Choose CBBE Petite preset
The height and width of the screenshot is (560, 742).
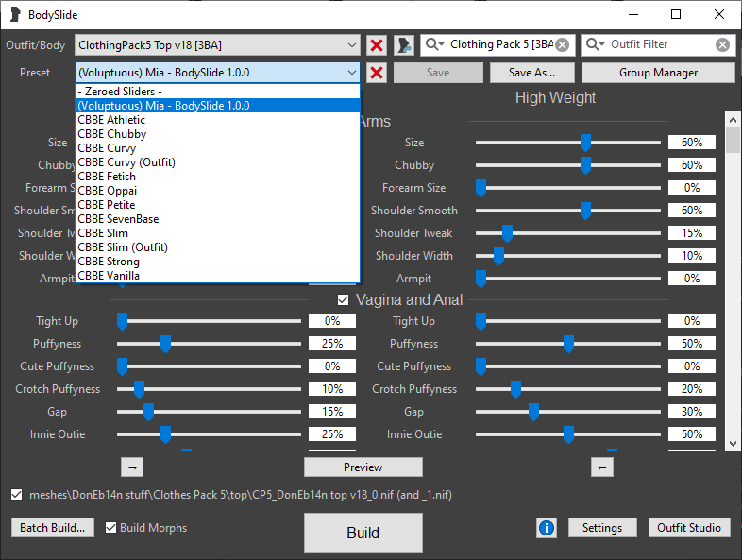click(218, 205)
